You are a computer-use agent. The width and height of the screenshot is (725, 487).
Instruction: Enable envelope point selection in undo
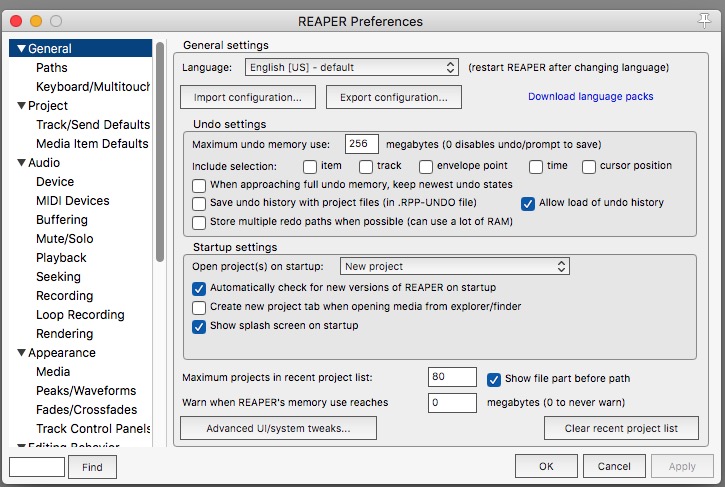coord(426,166)
